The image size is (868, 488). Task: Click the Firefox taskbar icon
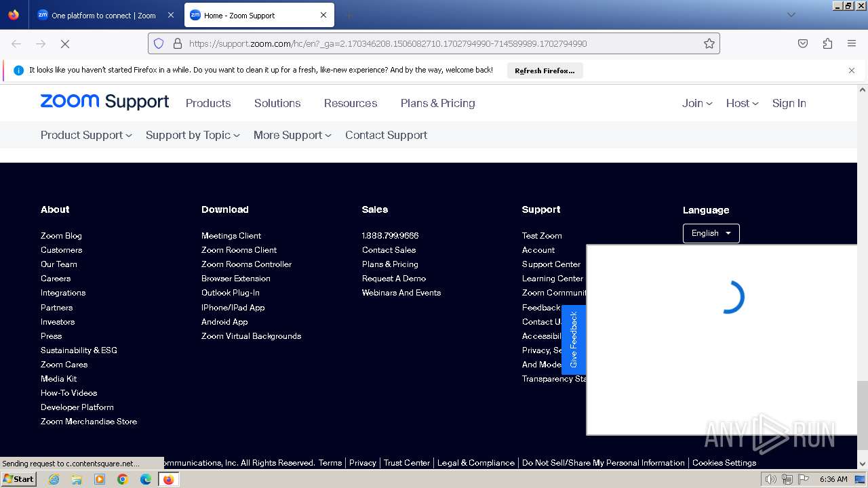(x=168, y=479)
